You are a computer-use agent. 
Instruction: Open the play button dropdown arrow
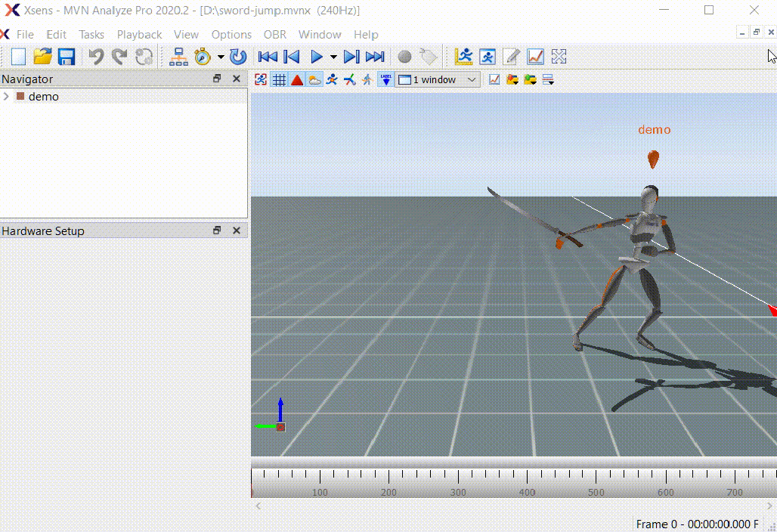[332, 57]
